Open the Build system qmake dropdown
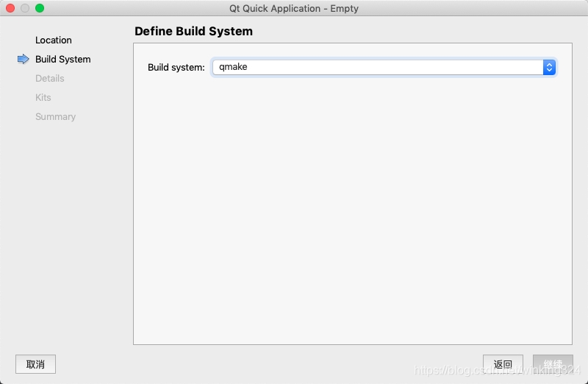Image resolution: width=588 pixels, height=384 pixels. tap(384, 67)
